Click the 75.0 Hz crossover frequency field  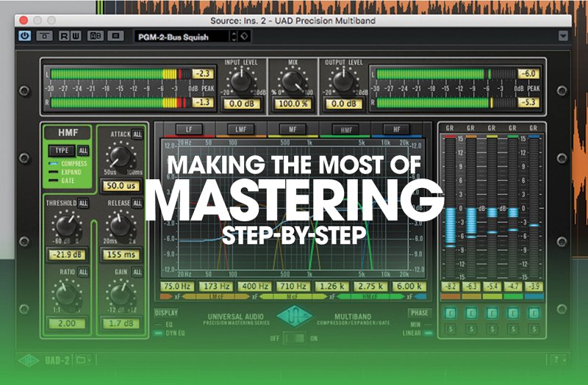[177, 287]
